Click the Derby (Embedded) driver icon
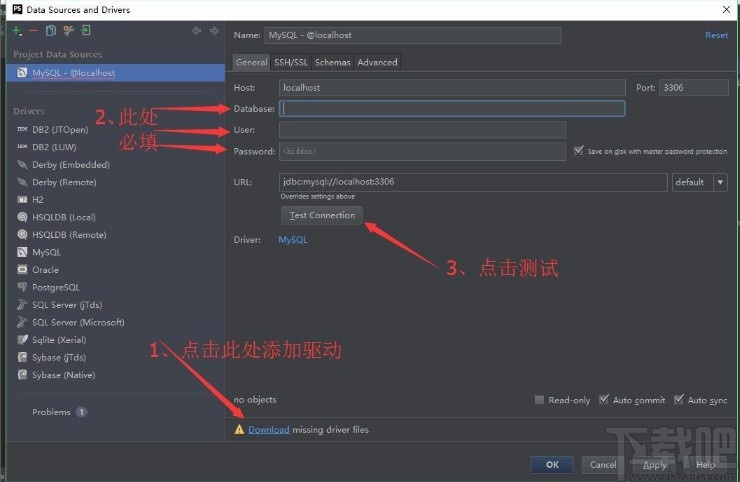740x482 pixels. [x=22, y=164]
